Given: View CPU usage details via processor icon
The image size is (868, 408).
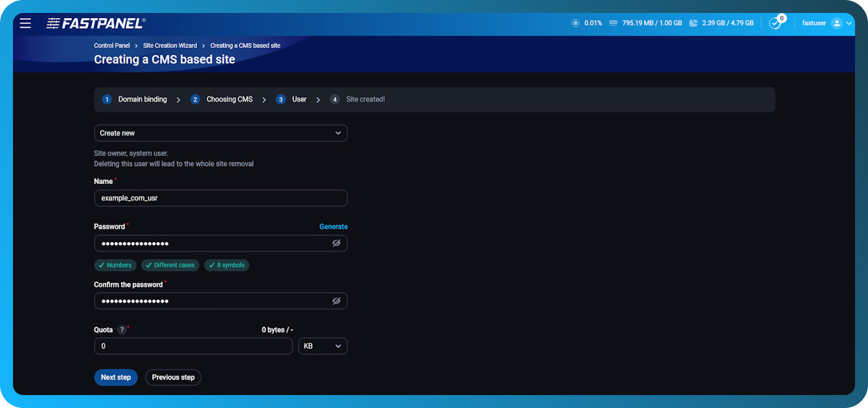Looking at the screenshot, I should pos(575,22).
